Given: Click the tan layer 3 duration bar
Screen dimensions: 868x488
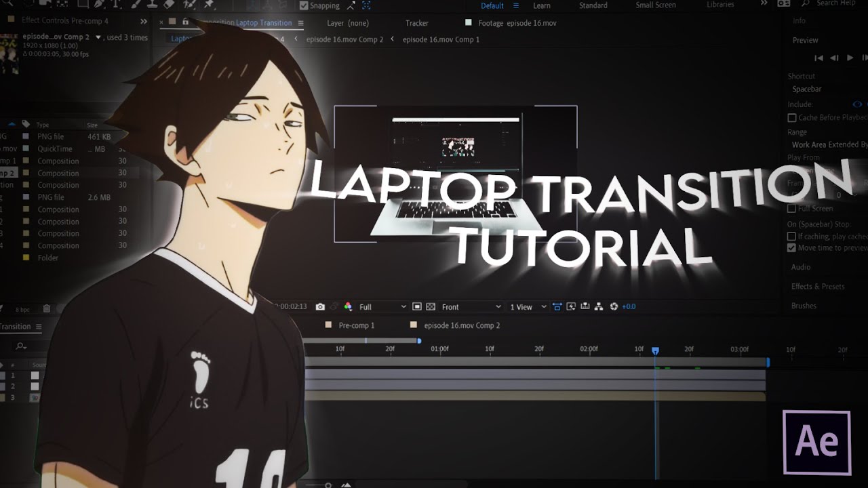Looking at the screenshot, I should tap(535, 396).
